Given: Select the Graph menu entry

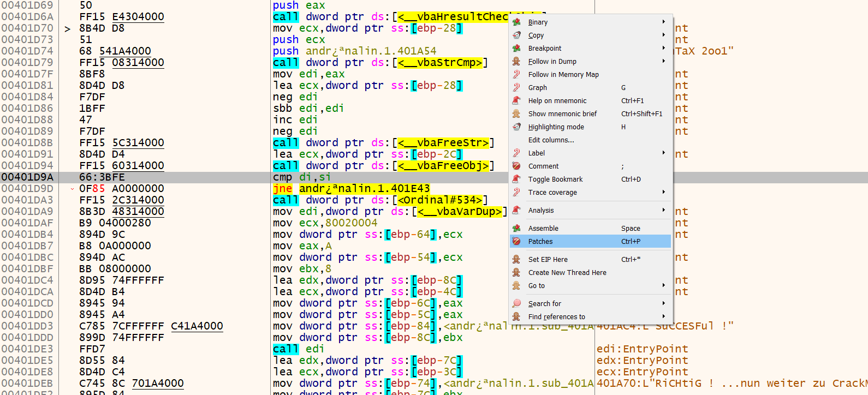Looking at the screenshot, I should click(590, 88).
